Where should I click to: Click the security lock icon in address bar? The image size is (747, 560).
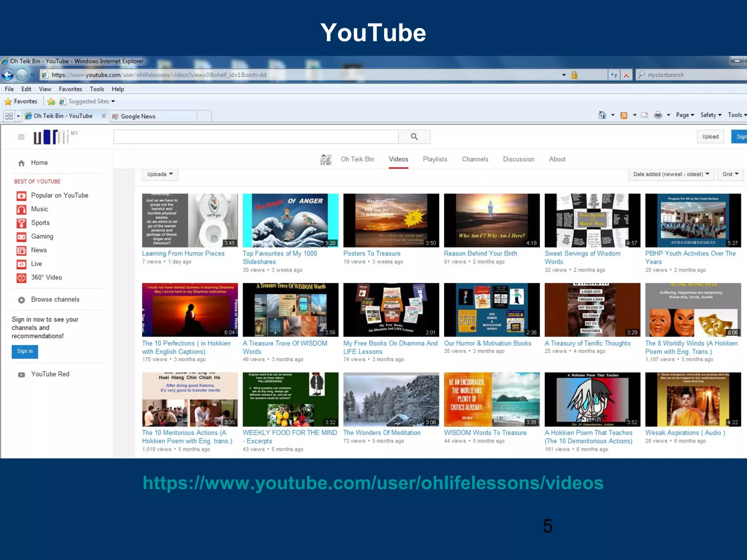574,75
